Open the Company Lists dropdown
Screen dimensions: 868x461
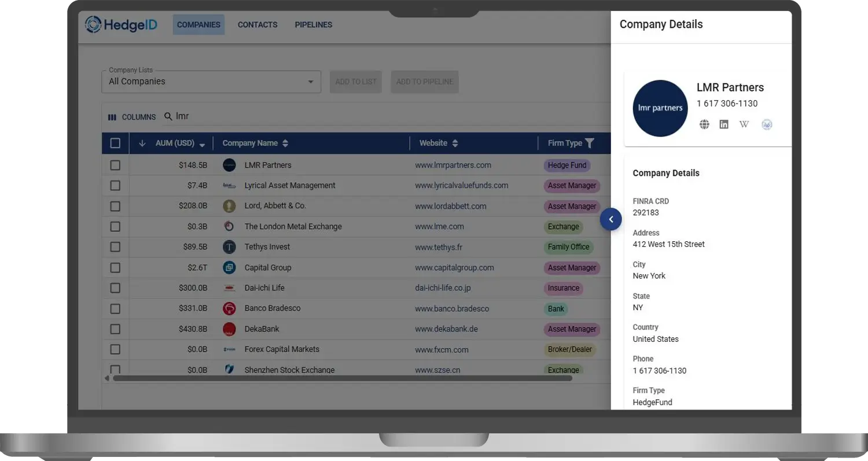[x=211, y=82]
